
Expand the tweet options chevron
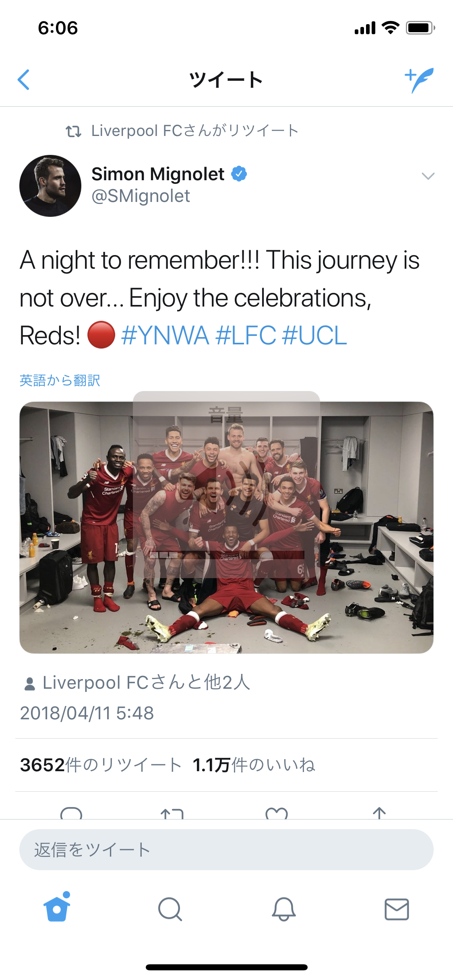click(x=428, y=176)
